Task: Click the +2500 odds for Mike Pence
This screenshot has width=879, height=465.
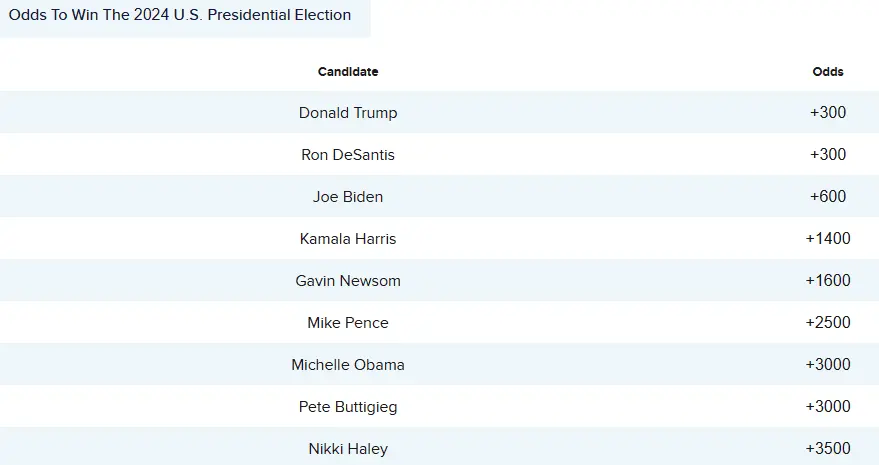Action: (828, 323)
